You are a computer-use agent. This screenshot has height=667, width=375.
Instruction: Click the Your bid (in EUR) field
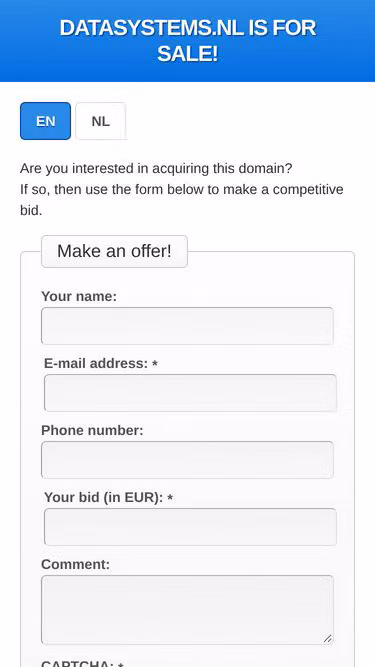pyautogui.click(x=190, y=527)
